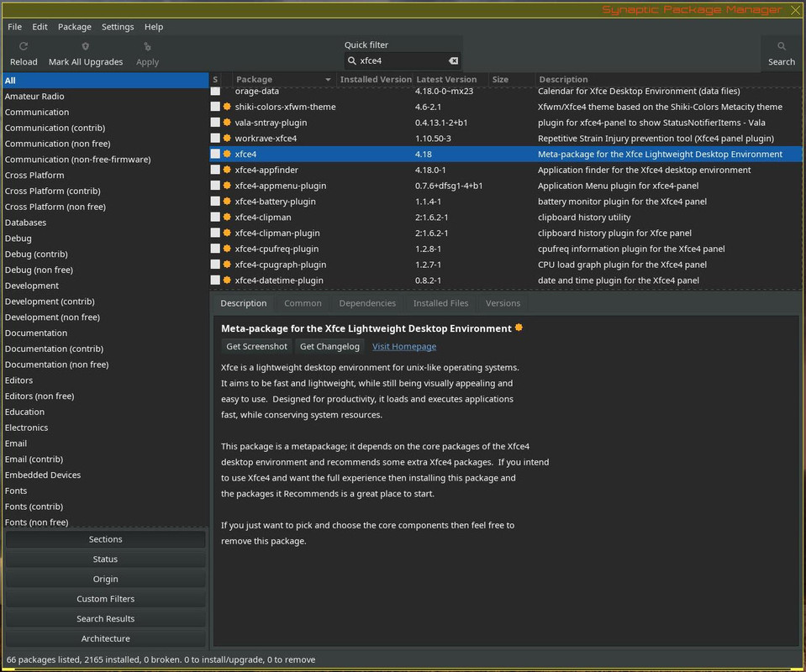Show the Origin filter view
806x672 pixels.
click(105, 579)
